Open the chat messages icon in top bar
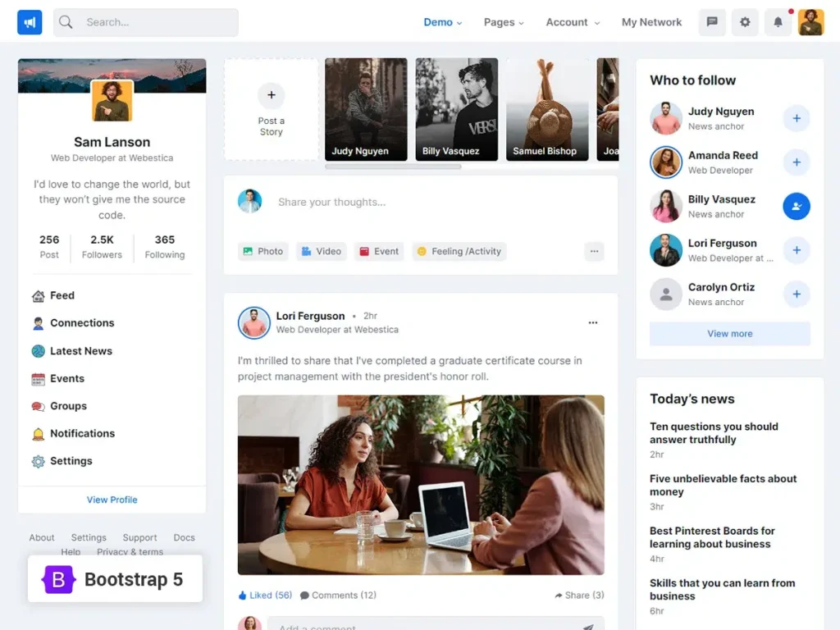Image resolution: width=840 pixels, height=630 pixels. [711, 22]
